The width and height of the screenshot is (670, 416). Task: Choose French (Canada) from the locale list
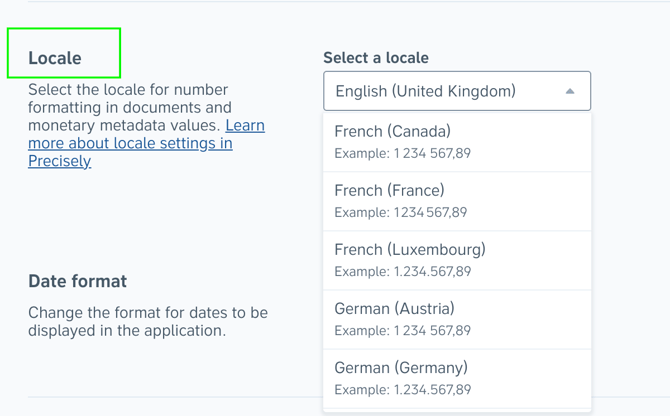[x=393, y=131]
